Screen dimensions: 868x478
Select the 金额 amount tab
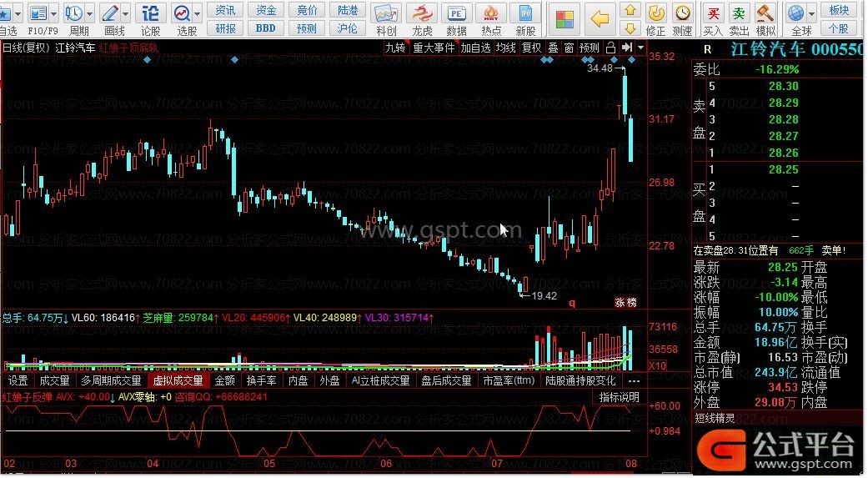pos(225,380)
